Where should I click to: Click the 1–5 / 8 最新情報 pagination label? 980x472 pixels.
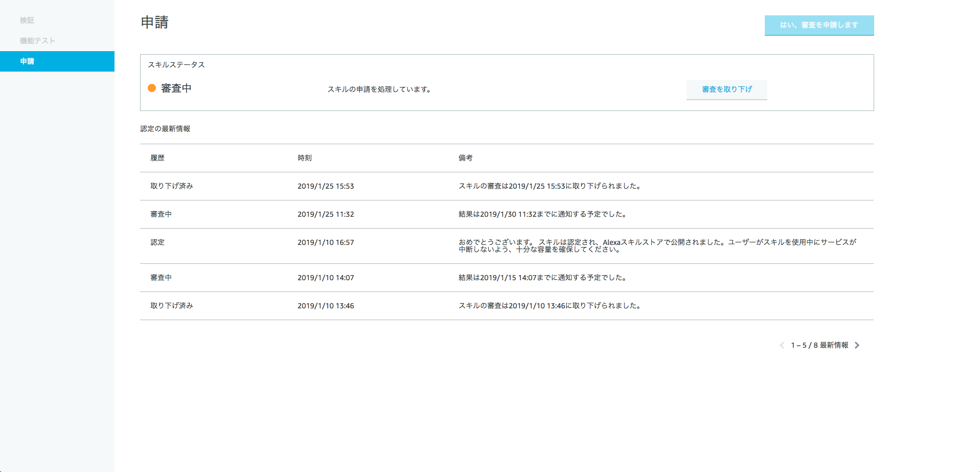[819, 345]
